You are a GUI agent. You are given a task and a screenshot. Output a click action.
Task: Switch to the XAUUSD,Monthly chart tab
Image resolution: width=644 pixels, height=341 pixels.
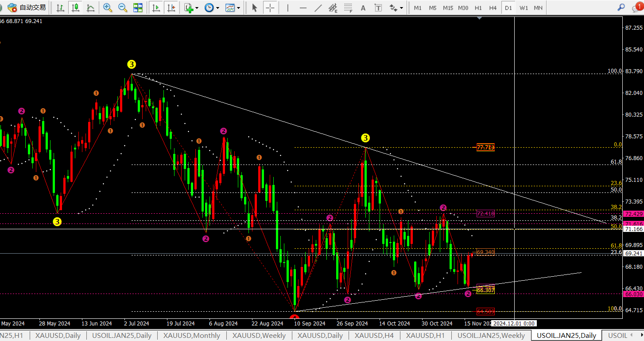pyautogui.click(x=191, y=336)
